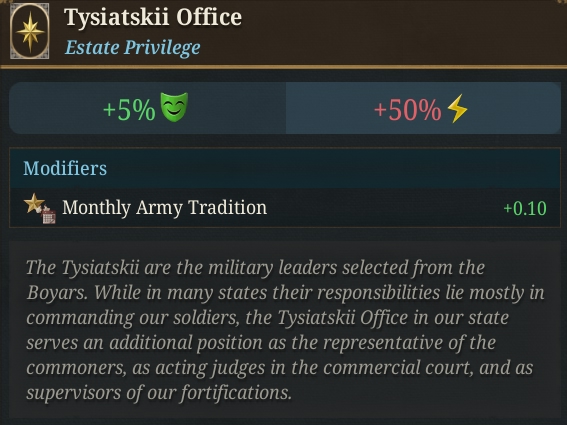Click the dark header bar behind the title
This screenshot has width=567, height=425.
click(284, 33)
